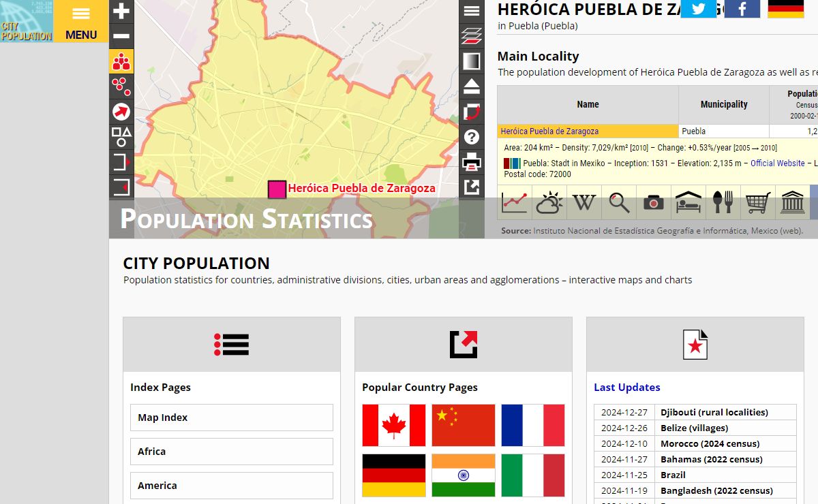Open the America index page
This screenshot has height=504, width=818.
pyautogui.click(x=232, y=486)
